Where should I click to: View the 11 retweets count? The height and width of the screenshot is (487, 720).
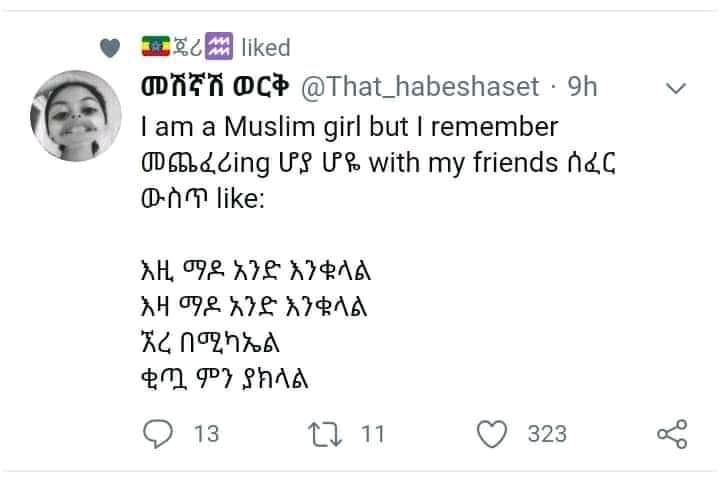tap(372, 434)
